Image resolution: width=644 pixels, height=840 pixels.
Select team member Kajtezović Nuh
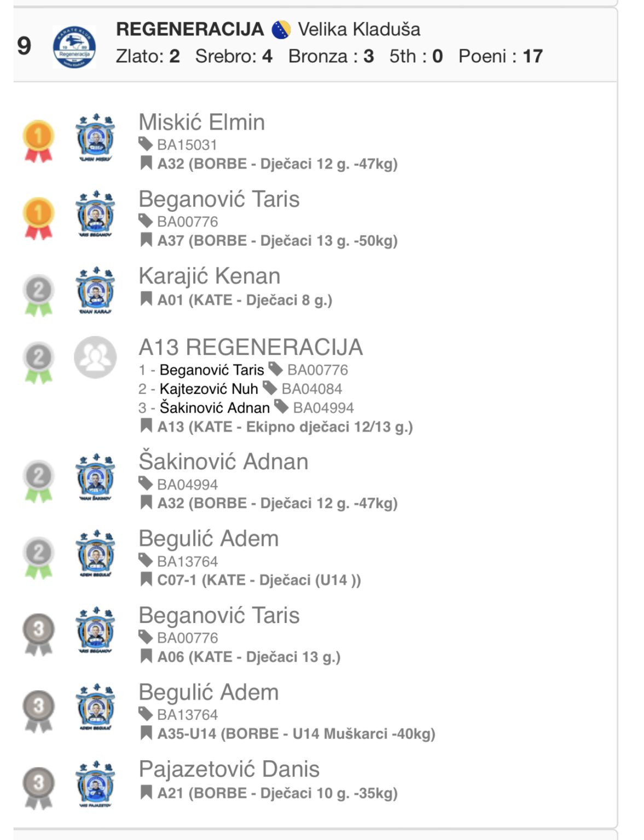coord(208,389)
